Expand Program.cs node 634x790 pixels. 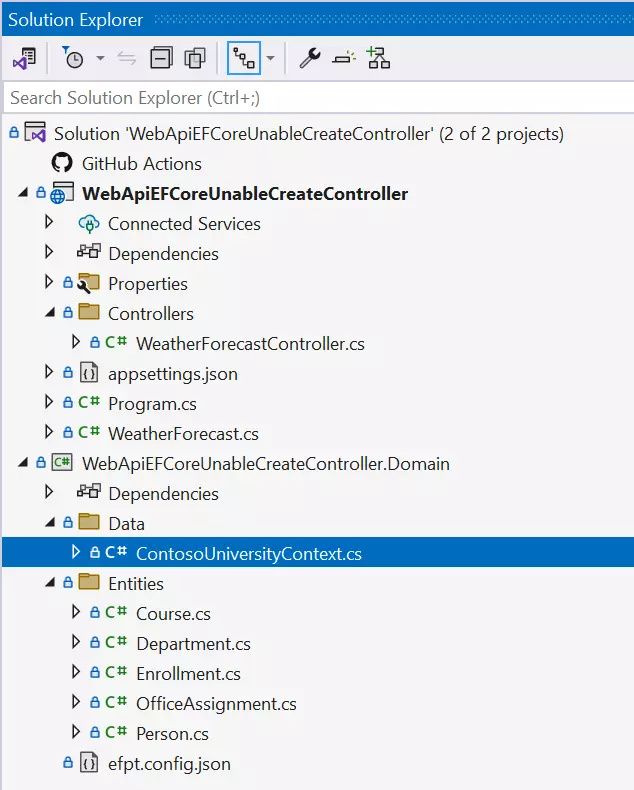coord(49,402)
